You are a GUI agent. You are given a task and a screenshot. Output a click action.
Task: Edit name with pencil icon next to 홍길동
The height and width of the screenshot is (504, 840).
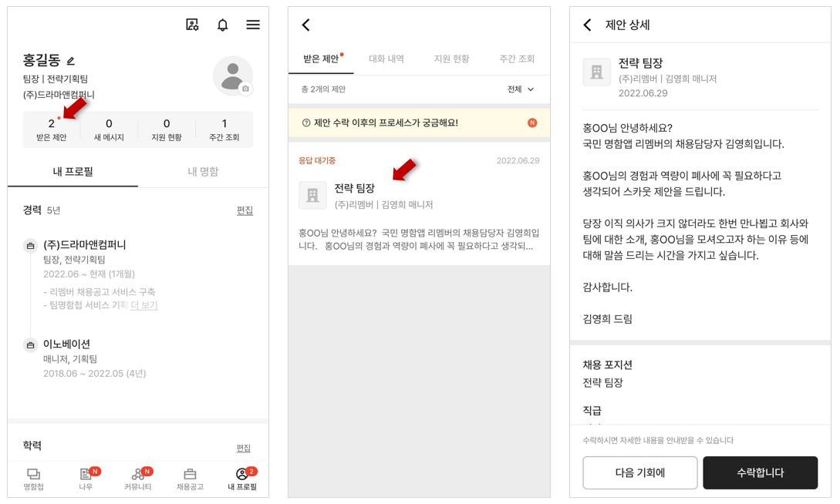pyautogui.click(x=71, y=61)
